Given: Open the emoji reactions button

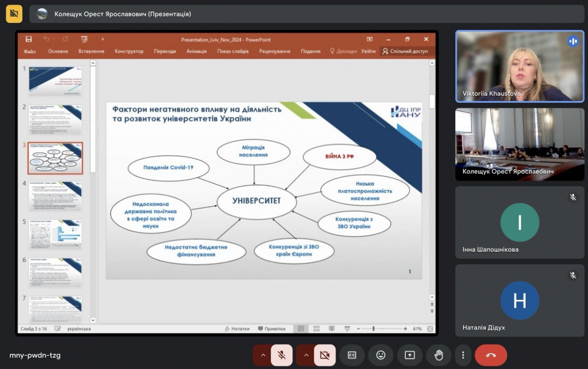Looking at the screenshot, I should (381, 355).
